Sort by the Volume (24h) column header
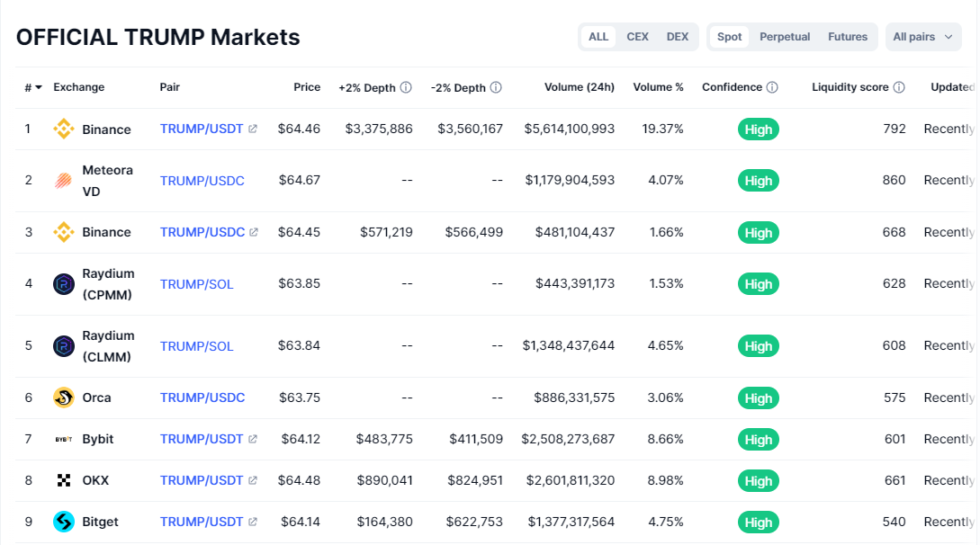This screenshot has height=545, width=980. point(580,86)
